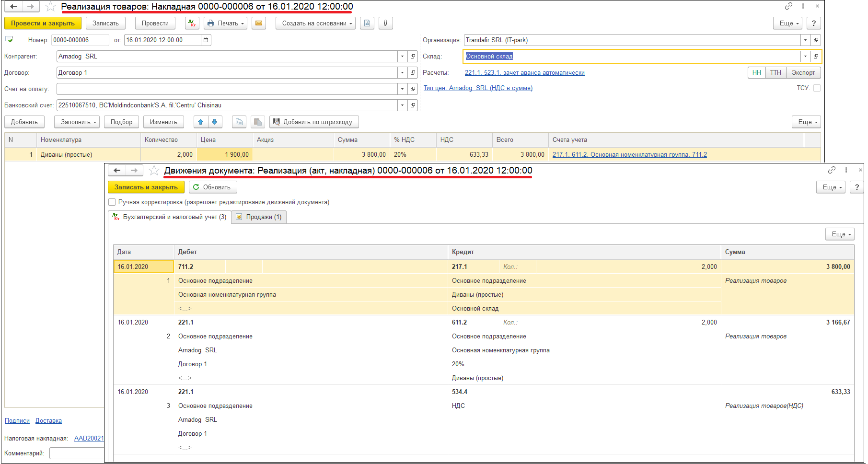Screen dimensions: 868x464
Task: Open the Печать dropdown menu
Action: [x=226, y=23]
